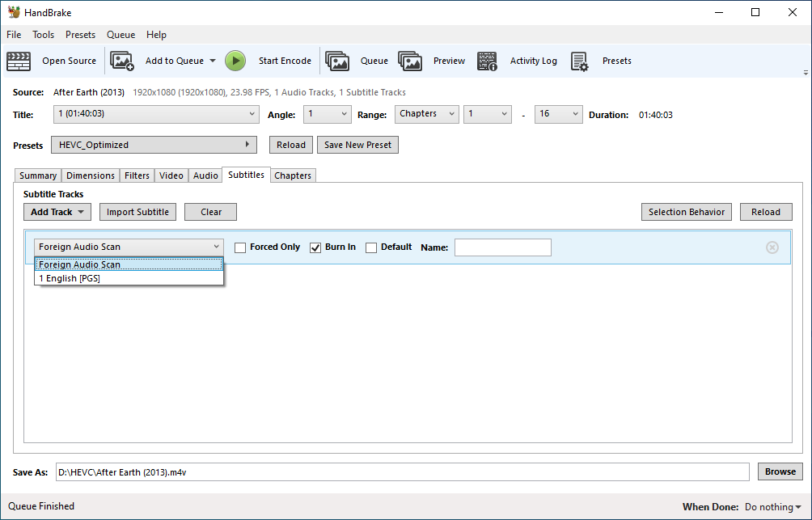The height and width of the screenshot is (520, 812).
Task: Open the Angle dropdown
Action: pos(328,114)
